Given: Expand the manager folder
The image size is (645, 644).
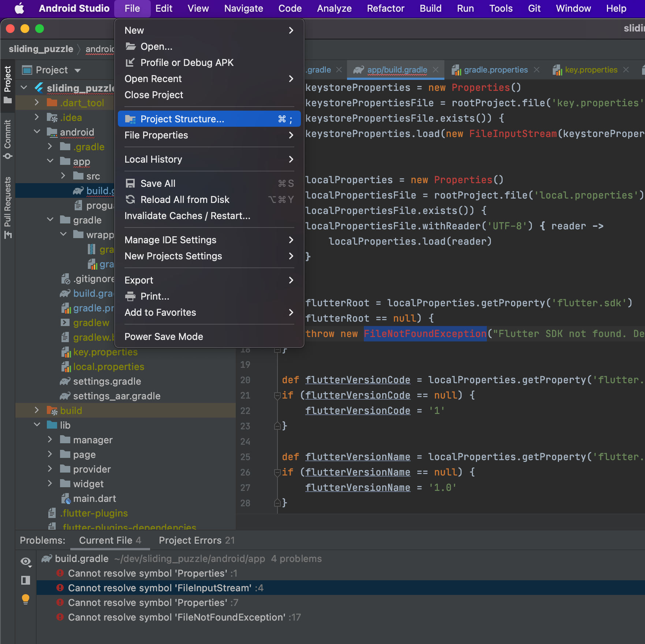Looking at the screenshot, I should pyautogui.click(x=50, y=440).
